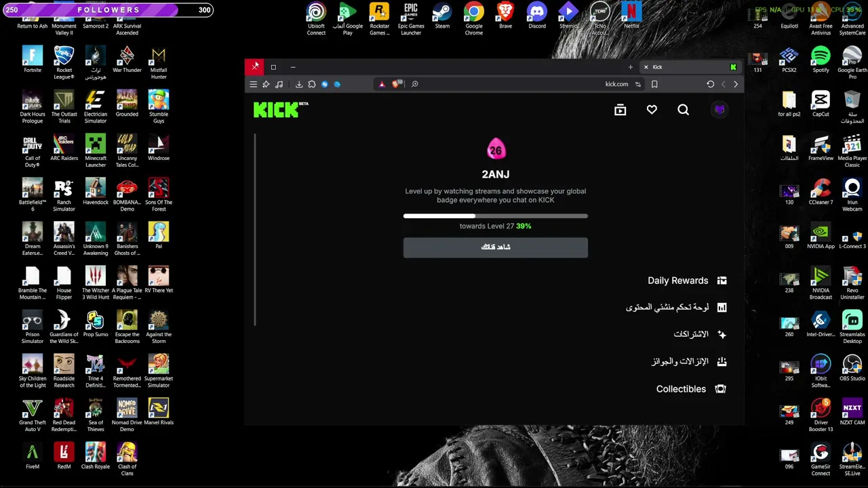Click the Kick page vertical scrollbar
The height and width of the screenshot is (488, 868).
(x=256, y=229)
